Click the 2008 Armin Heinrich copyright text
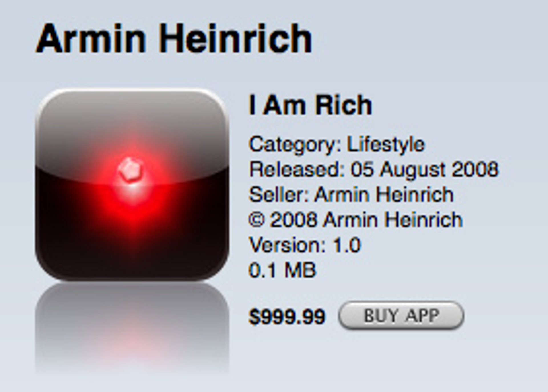Viewport: 548px width, 392px height. [366, 220]
